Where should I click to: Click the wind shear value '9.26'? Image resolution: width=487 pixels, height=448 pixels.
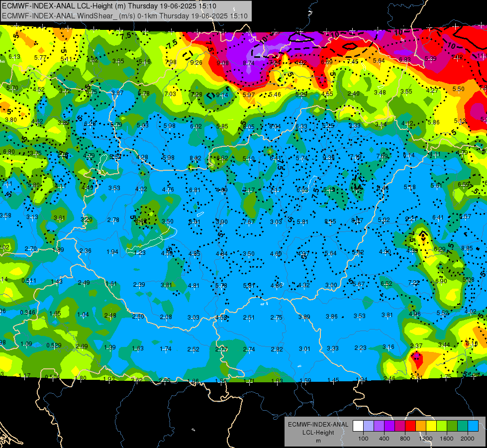tap(196, 63)
